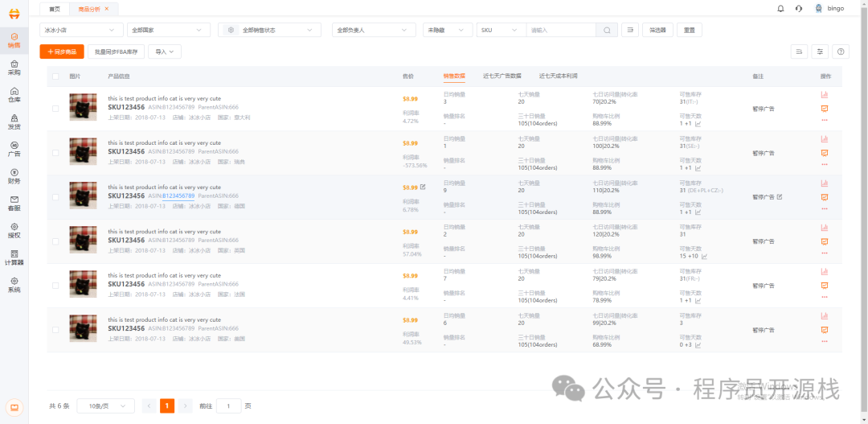Click the 请输入 search input field
Viewport: 868px width, 424px height.
pos(561,30)
